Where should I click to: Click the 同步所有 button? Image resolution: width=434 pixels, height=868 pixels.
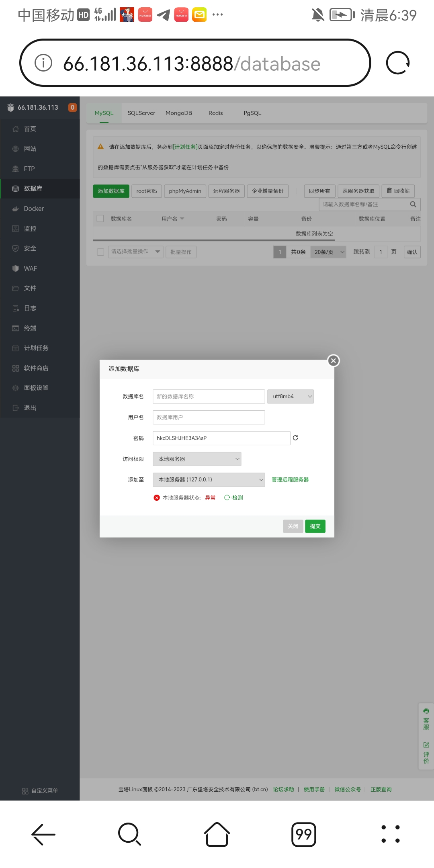click(319, 191)
